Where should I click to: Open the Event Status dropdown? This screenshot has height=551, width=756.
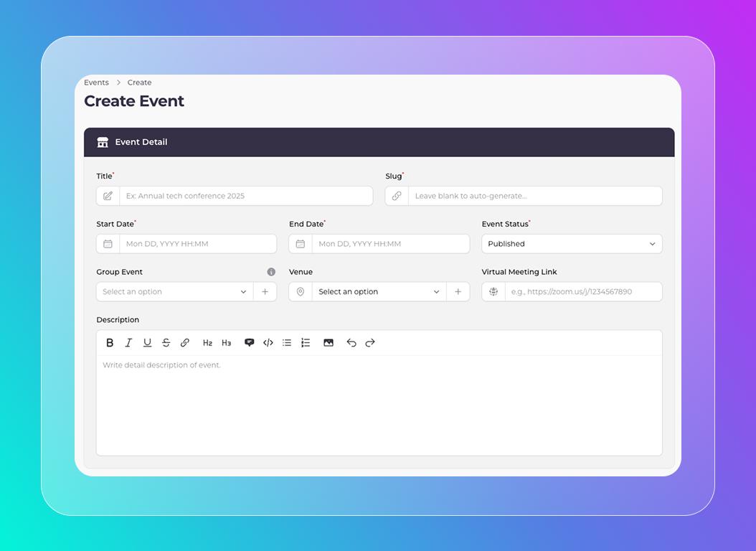tap(572, 244)
